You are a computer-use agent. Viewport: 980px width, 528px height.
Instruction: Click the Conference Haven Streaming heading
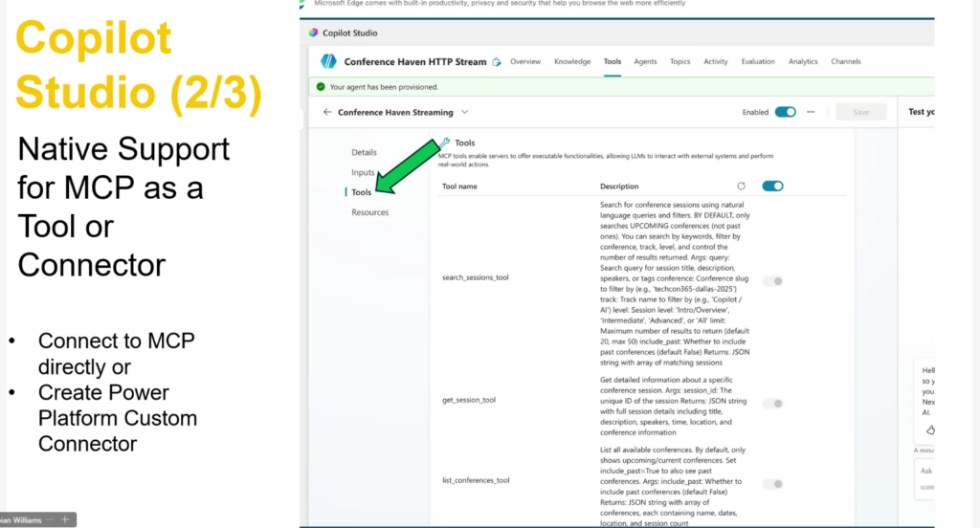coord(395,113)
